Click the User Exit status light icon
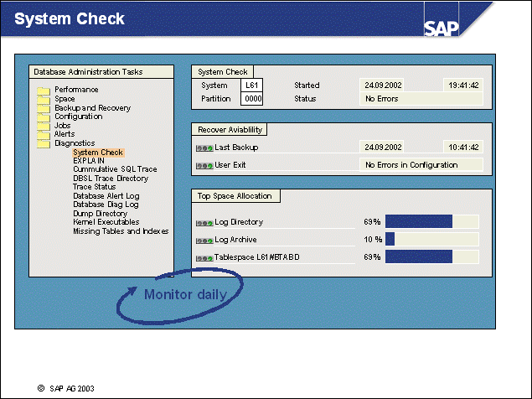The width and height of the screenshot is (532, 399). click(x=204, y=166)
